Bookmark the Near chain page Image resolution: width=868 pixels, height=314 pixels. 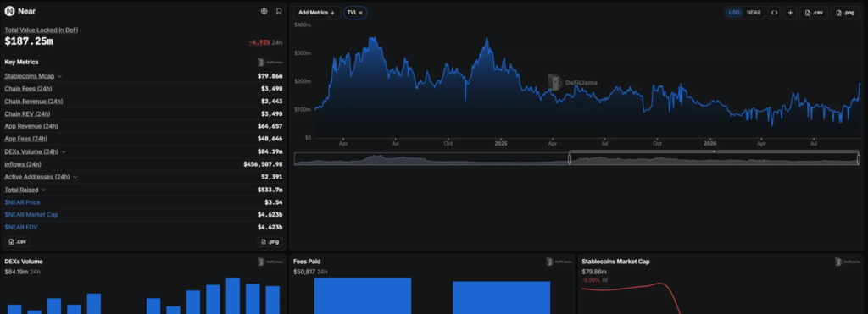279,11
